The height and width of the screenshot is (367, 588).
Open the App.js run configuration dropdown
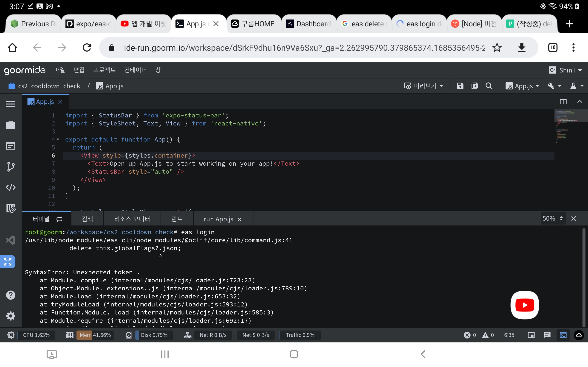[522, 86]
